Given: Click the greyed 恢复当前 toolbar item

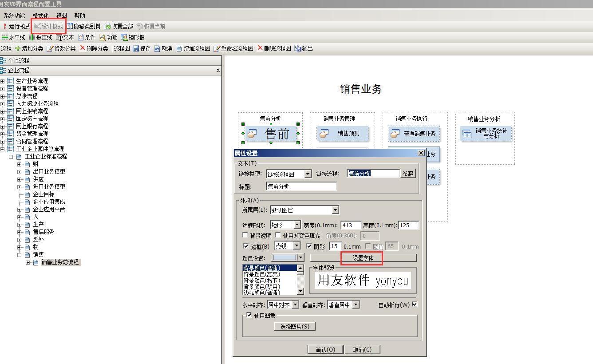Looking at the screenshot, I should coord(151,26).
